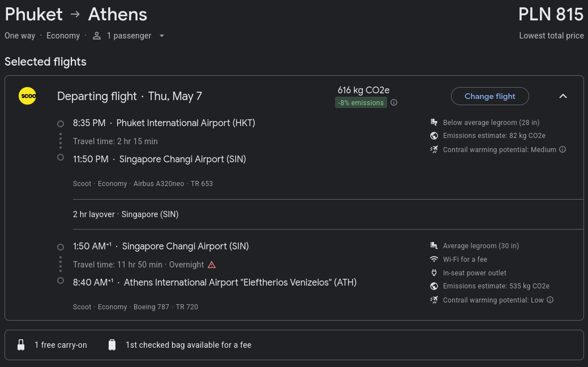This screenshot has height=367, width=588.
Task: Open emissions info icon beside -8% emissions
Action: (394, 102)
